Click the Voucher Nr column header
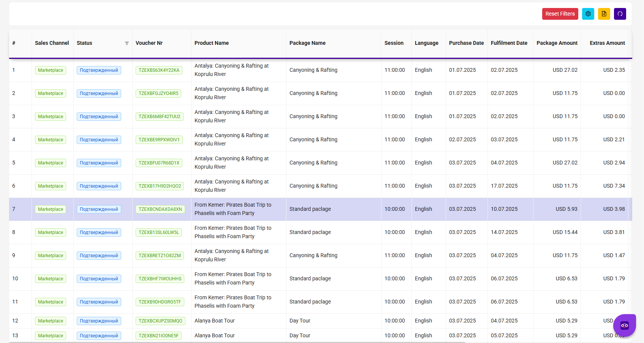The image size is (644, 343). [x=149, y=43]
